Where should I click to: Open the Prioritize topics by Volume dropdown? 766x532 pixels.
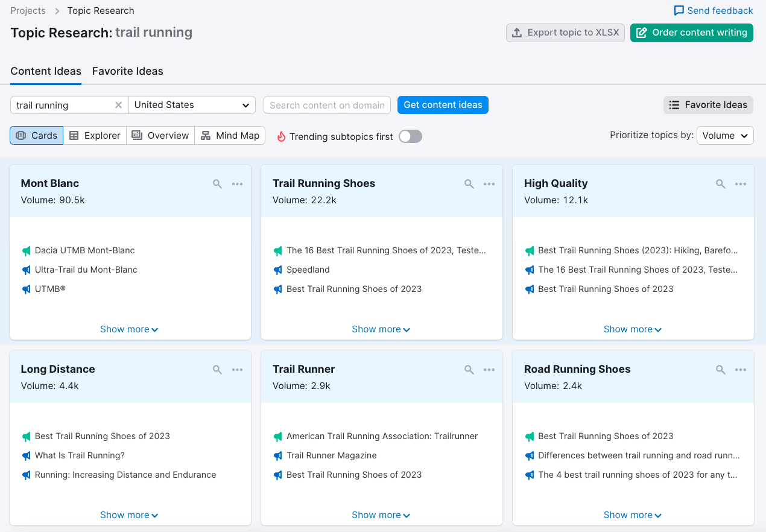click(724, 136)
